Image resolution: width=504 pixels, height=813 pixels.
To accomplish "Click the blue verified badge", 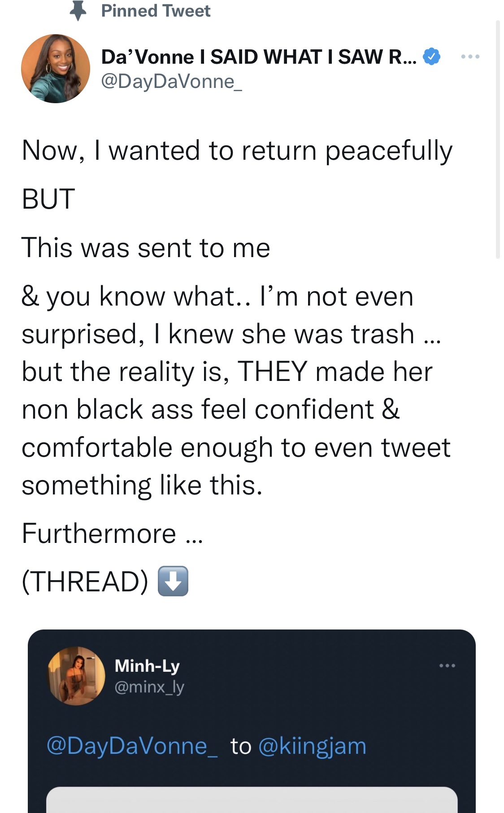I will [x=431, y=57].
